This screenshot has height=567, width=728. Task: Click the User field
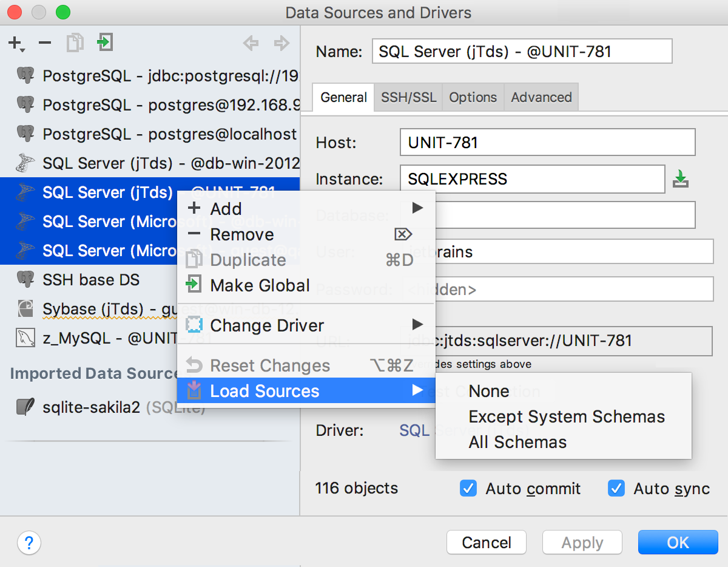pos(556,251)
